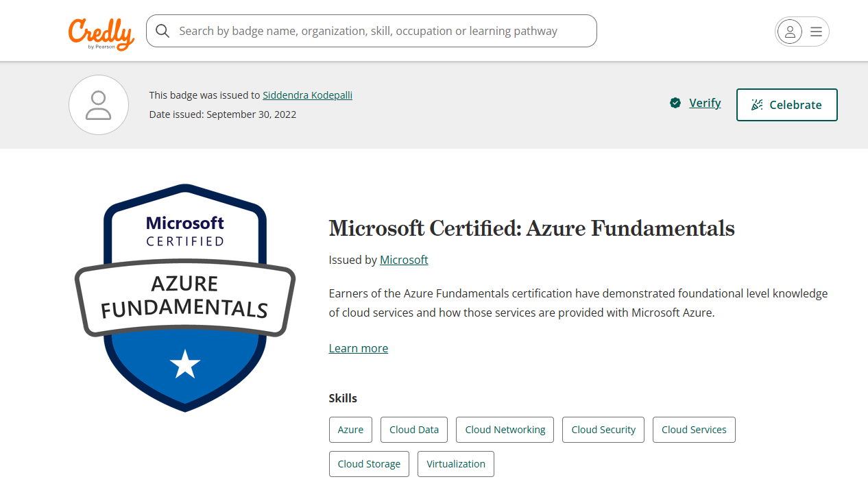Open Siddendra Kodepalli's profile link
The height and width of the screenshot is (488, 868).
click(x=307, y=95)
